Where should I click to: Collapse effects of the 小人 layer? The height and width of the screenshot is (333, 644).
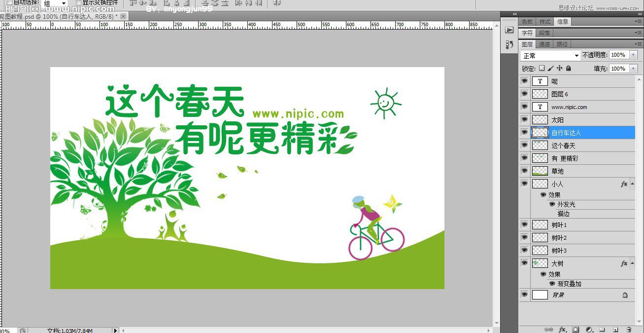pyautogui.click(x=633, y=184)
